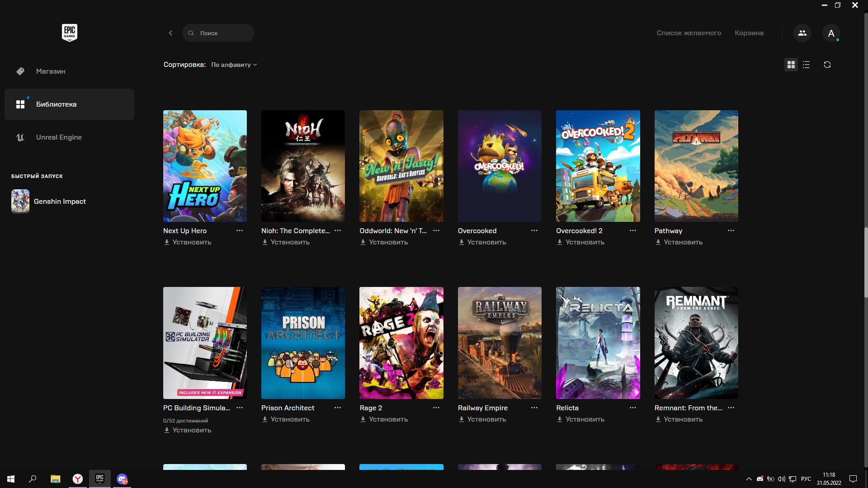
Task: Go back using the left arrow
Action: tap(170, 33)
